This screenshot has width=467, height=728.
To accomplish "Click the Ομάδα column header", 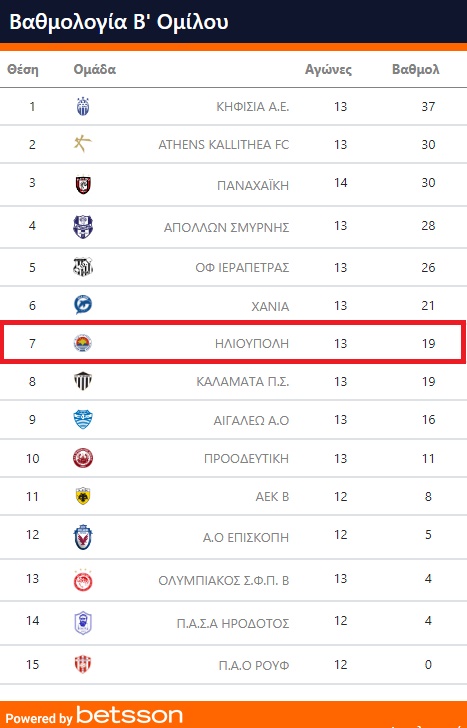I will coord(95,70).
